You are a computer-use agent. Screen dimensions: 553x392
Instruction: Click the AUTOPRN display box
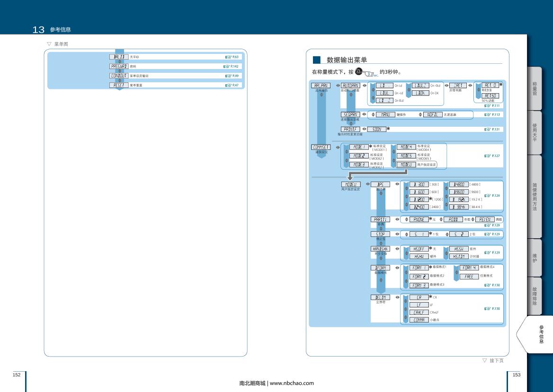(350, 86)
